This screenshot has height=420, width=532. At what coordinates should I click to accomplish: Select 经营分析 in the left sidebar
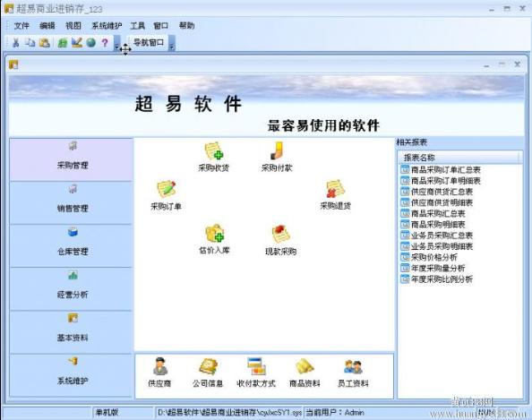(72, 289)
